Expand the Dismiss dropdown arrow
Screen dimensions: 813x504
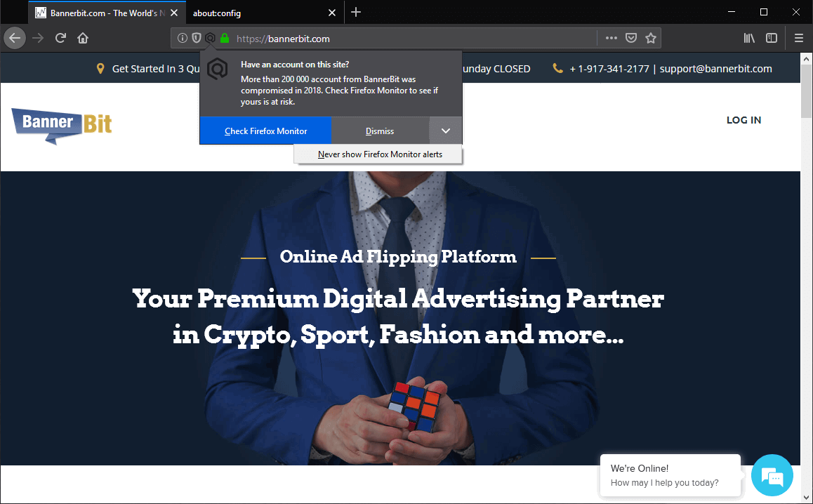[446, 131]
